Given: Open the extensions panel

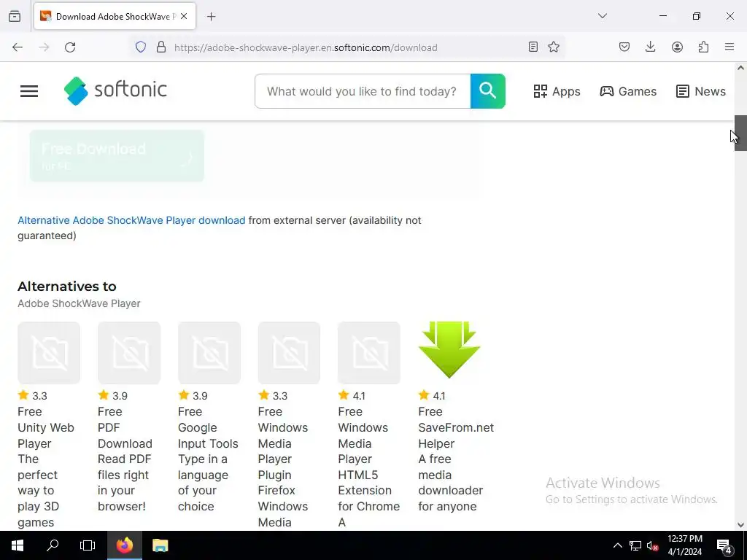Looking at the screenshot, I should click(703, 47).
